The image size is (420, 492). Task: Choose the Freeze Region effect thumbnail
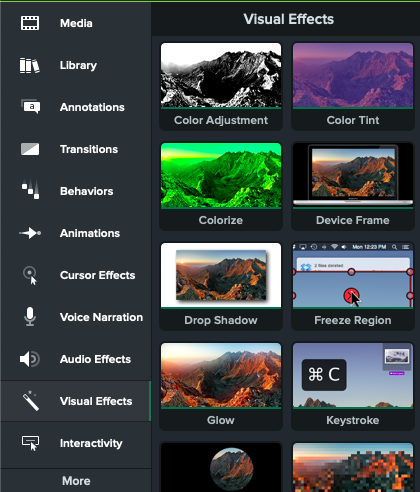click(x=353, y=275)
